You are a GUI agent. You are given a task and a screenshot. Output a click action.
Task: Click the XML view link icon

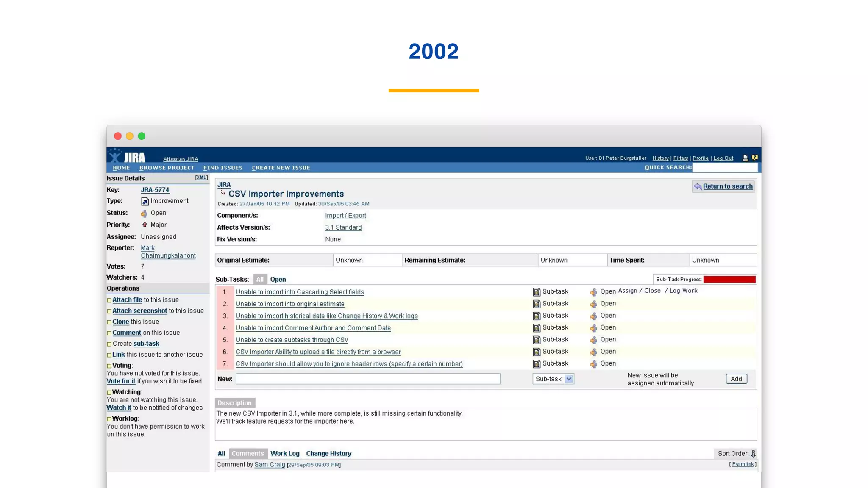click(x=201, y=177)
